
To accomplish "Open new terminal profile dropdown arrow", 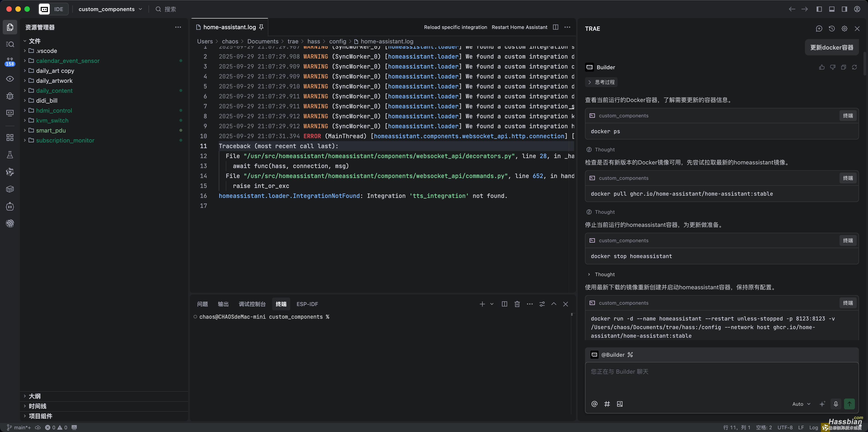I will 492,304.
